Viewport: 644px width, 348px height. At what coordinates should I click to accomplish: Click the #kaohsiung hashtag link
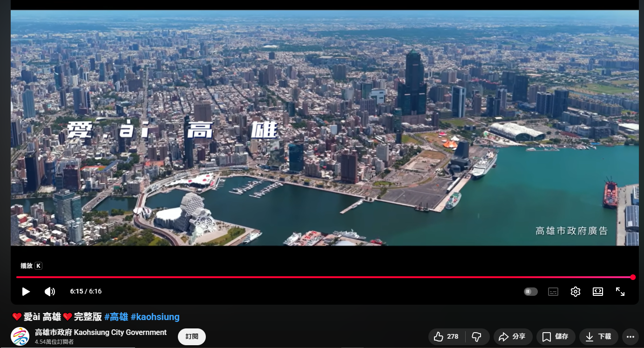coord(155,317)
